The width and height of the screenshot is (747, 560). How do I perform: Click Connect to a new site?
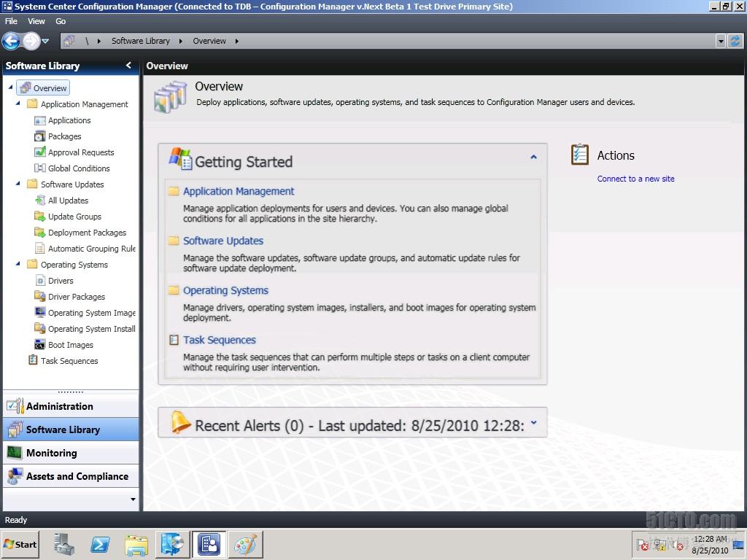pyautogui.click(x=635, y=179)
